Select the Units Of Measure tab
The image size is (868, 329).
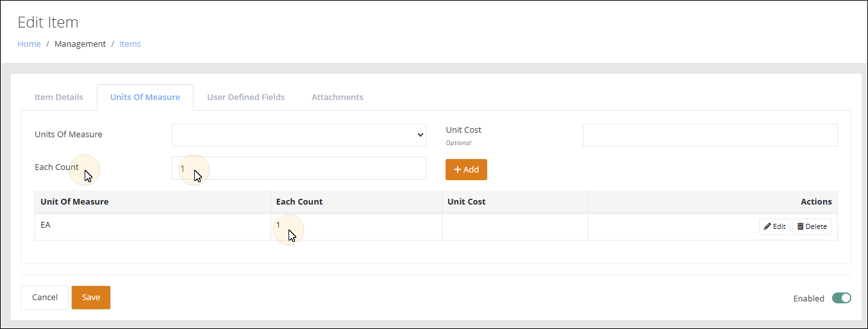pos(145,97)
